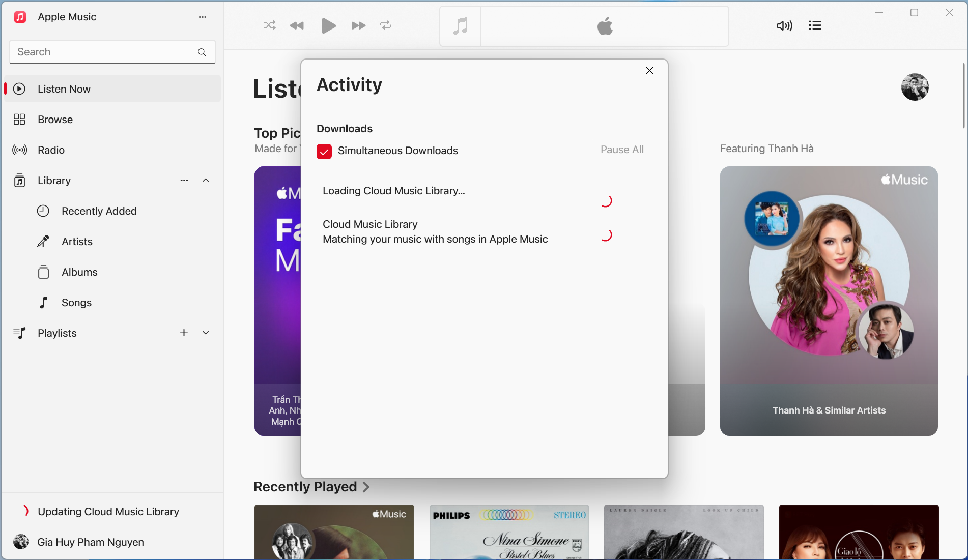Start playback with Play button
This screenshot has width=968, height=560.
click(x=329, y=25)
